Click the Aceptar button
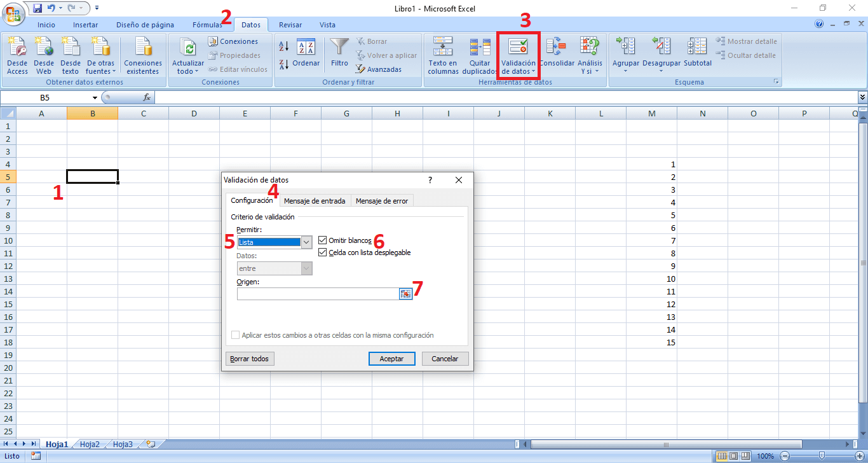The image size is (868, 463). point(391,359)
